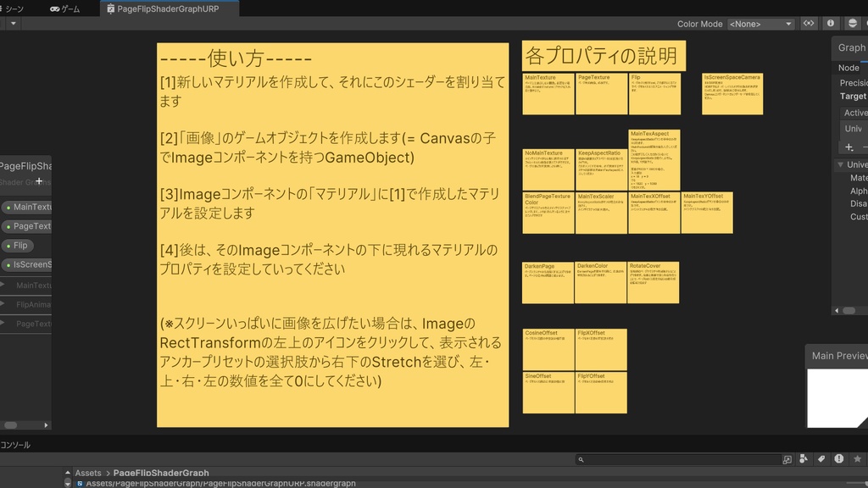Select the IsScreenSpaceCamera property pill
The height and width of the screenshot is (488, 868).
pyautogui.click(x=28, y=264)
